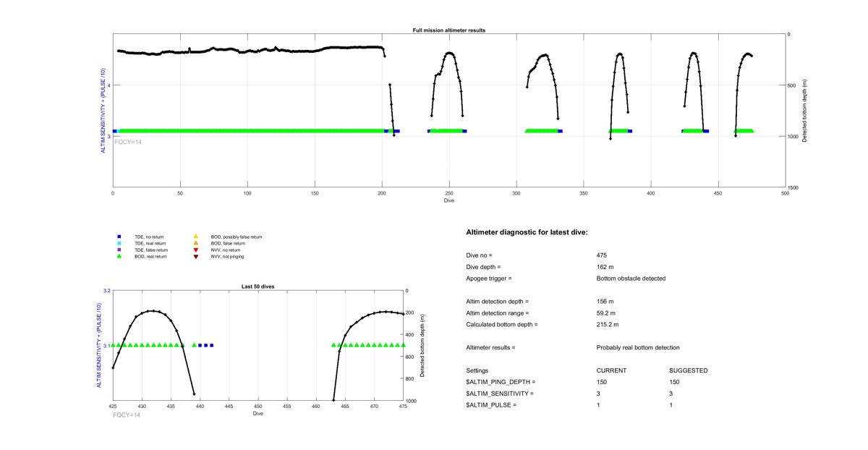
Task: Click the 'Full mission altimeter results' plot title
Action: click(448, 30)
